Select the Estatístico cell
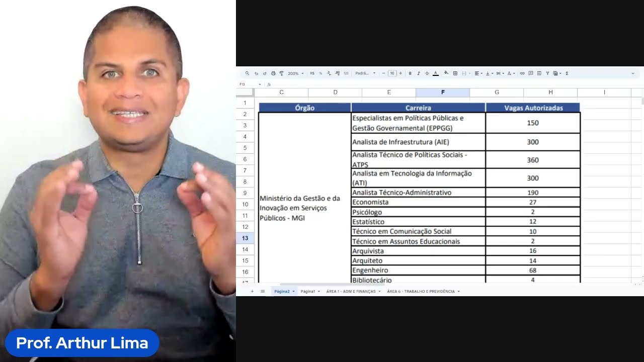This screenshot has width=644, height=362. pyautogui.click(x=418, y=222)
